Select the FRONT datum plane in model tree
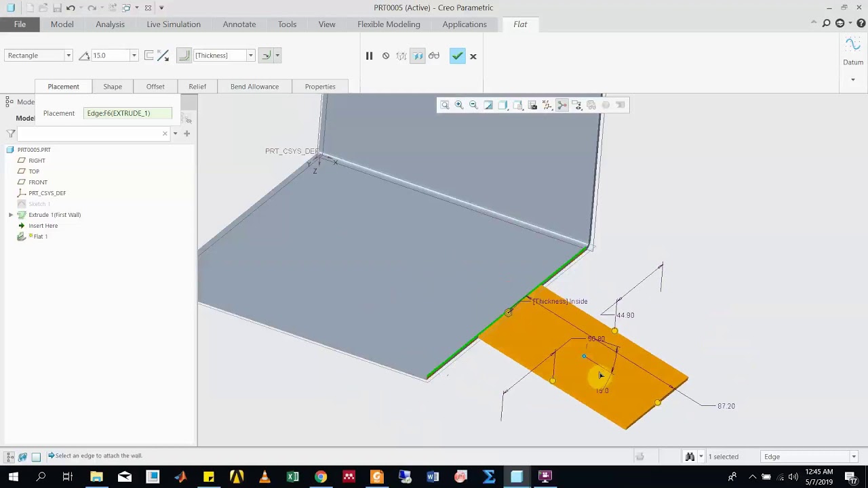This screenshot has width=868, height=488. pos(38,182)
